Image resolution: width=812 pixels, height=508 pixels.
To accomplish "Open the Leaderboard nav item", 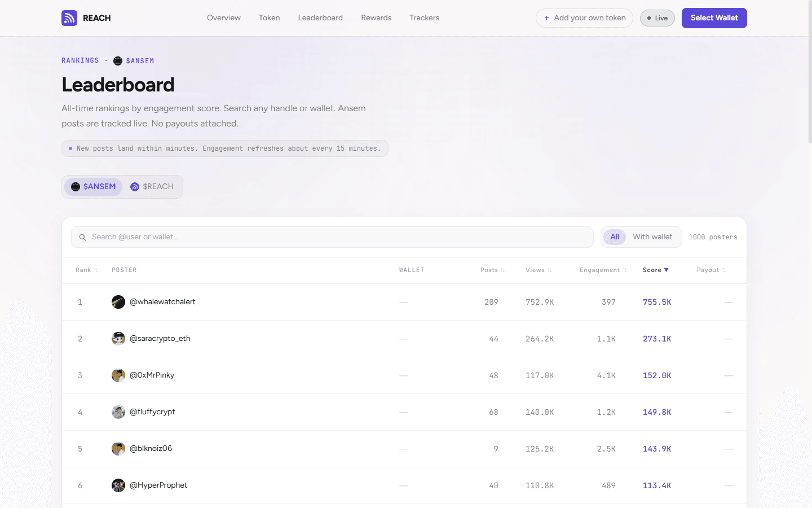I will 320,18.
